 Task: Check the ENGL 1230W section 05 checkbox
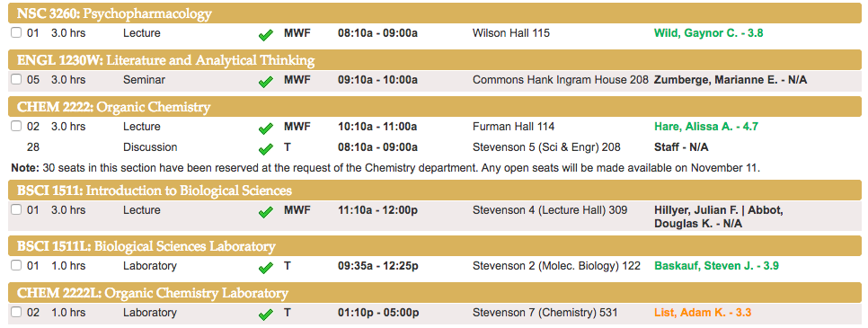click(x=16, y=79)
